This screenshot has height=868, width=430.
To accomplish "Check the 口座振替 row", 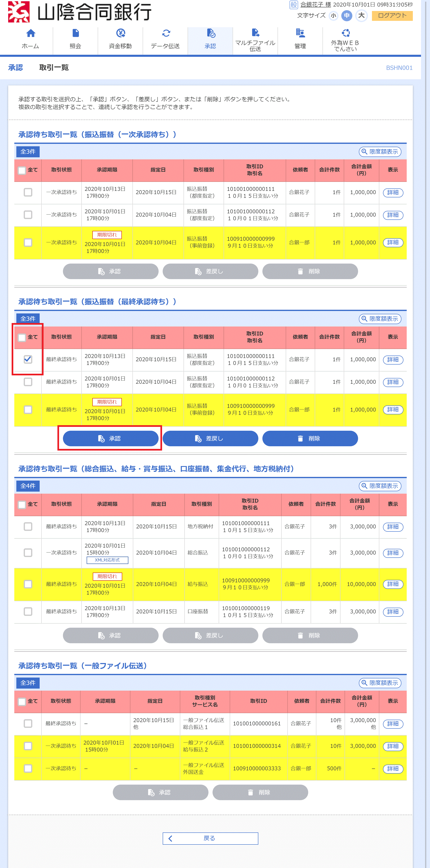I will [28, 612].
